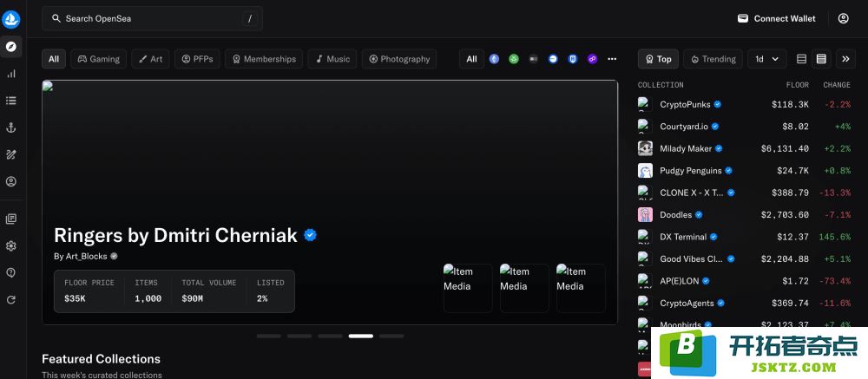This screenshot has width=868, height=379.
Task: Select the Gaming category filter
Action: tap(99, 59)
